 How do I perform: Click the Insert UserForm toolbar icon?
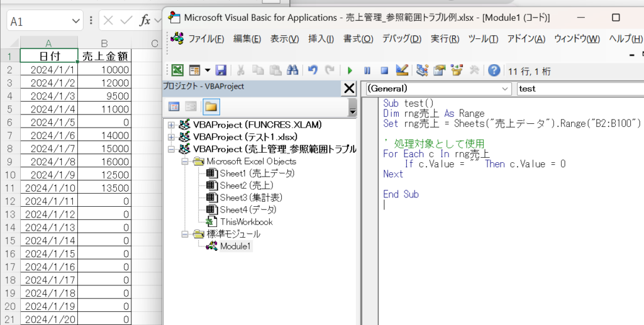click(x=194, y=70)
